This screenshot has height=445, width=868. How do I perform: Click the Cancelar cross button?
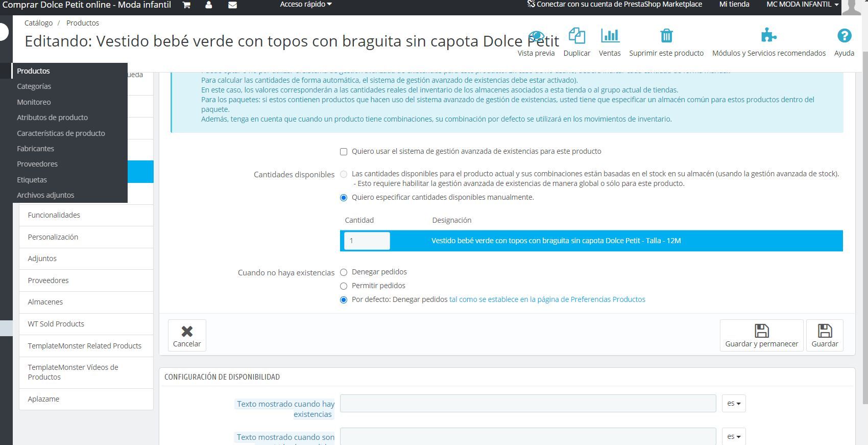pyautogui.click(x=187, y=335)
